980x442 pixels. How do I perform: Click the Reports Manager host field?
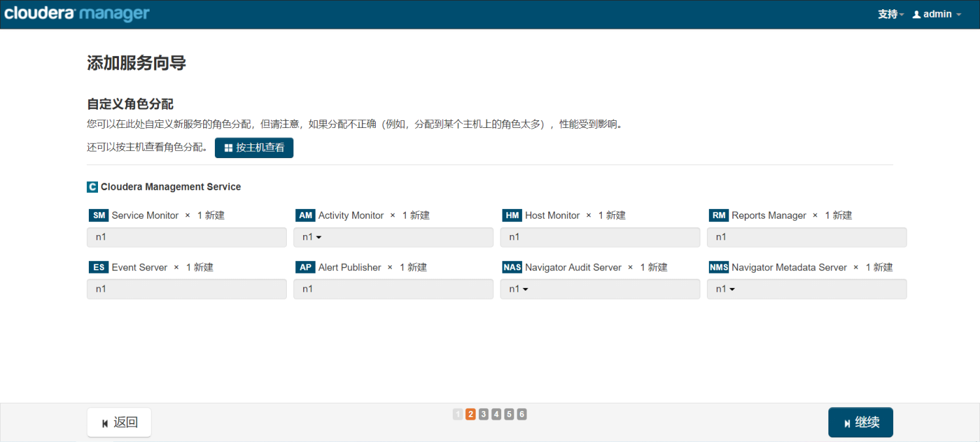807,237
